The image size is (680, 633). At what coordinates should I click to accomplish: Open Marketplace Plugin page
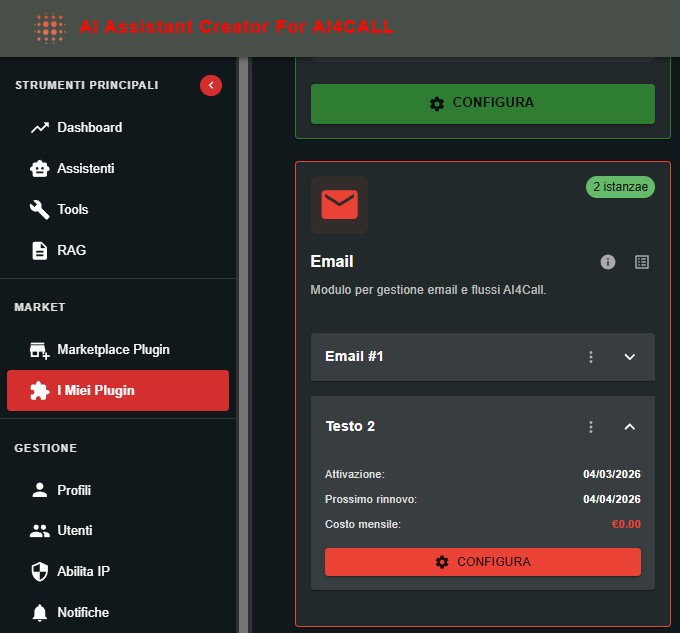[x=118, y=350]
